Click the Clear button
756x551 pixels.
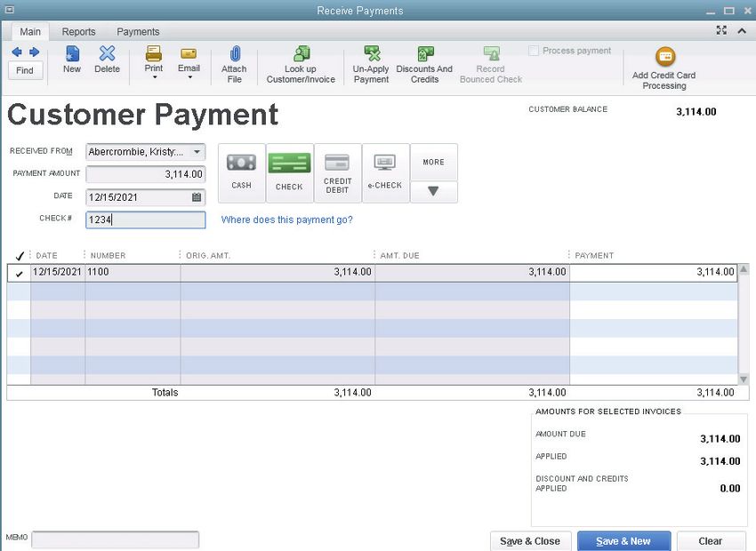(711, 541)
